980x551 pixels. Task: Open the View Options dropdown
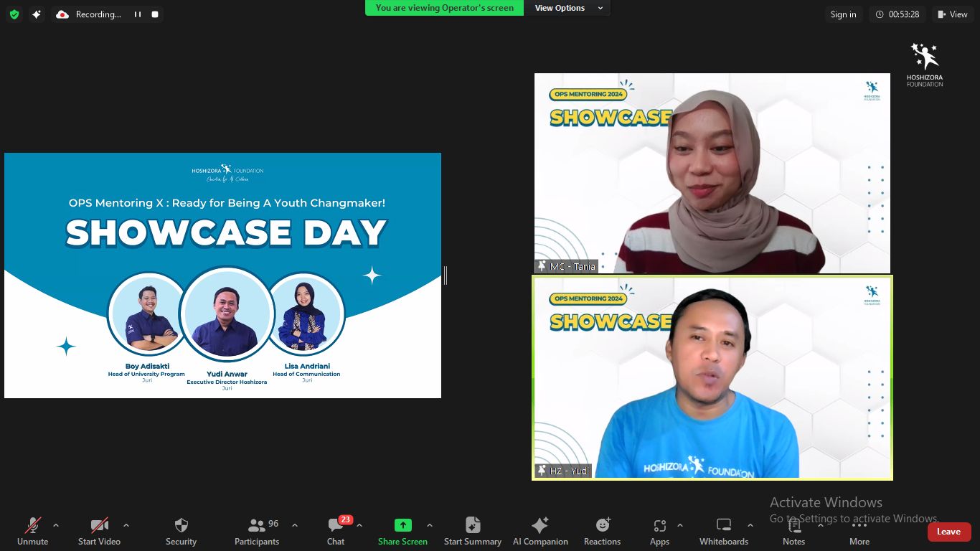click(567, 8)
